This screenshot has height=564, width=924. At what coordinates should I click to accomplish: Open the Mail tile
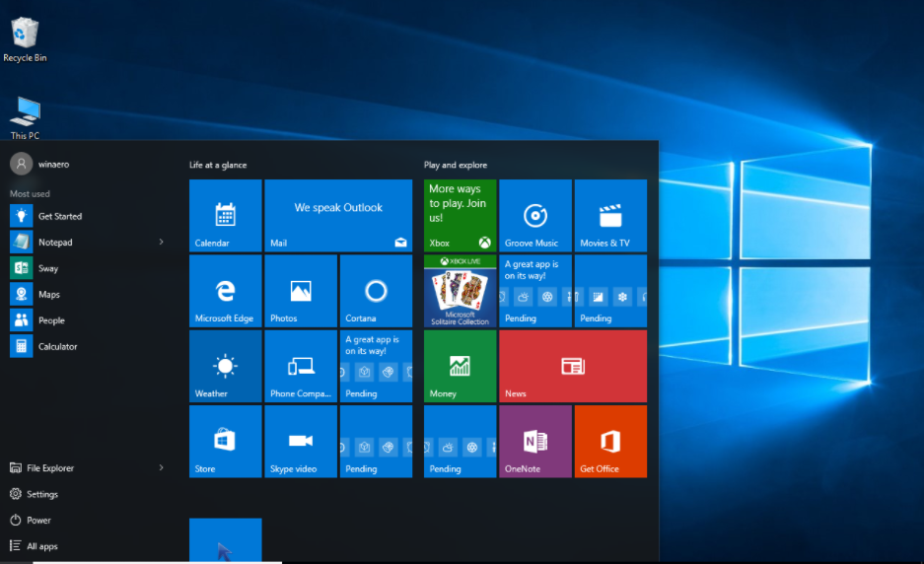[x=338, y=216]
